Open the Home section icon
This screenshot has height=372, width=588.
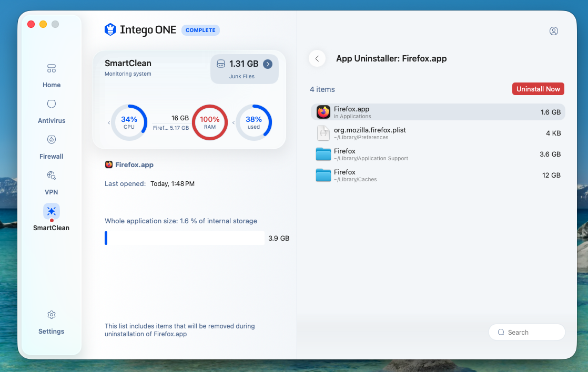(x=52, y=68)
